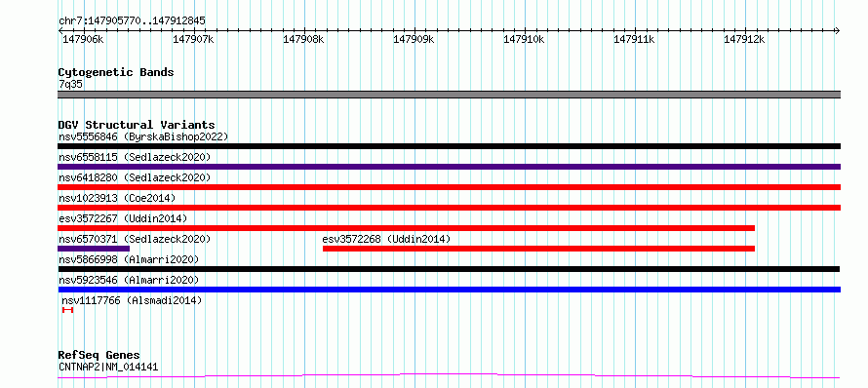Image resolution: width=868 pixels, height=388 pixels.
Task: Click the esv3572268 (Uddin2014) label
Action: click(x=386, y=239)
